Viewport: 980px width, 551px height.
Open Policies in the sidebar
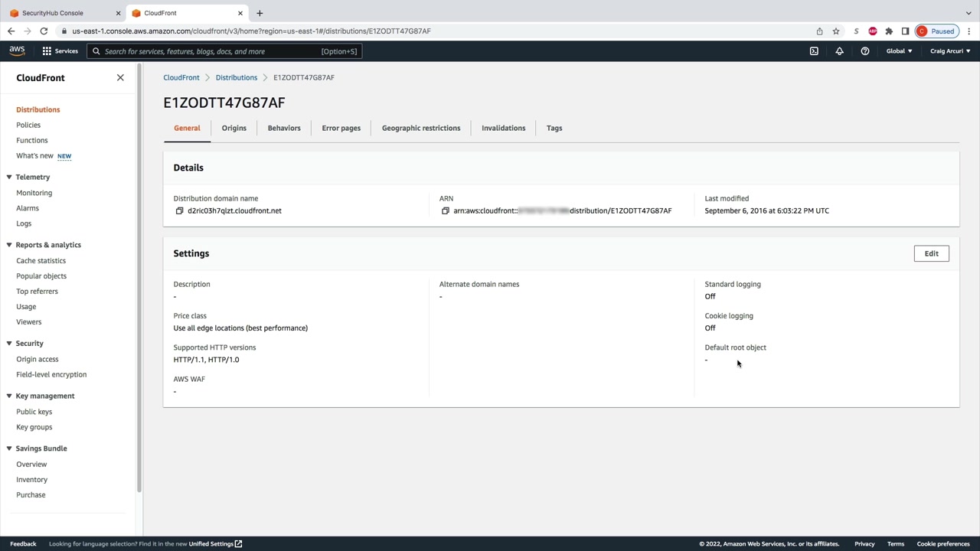[28, 125]
